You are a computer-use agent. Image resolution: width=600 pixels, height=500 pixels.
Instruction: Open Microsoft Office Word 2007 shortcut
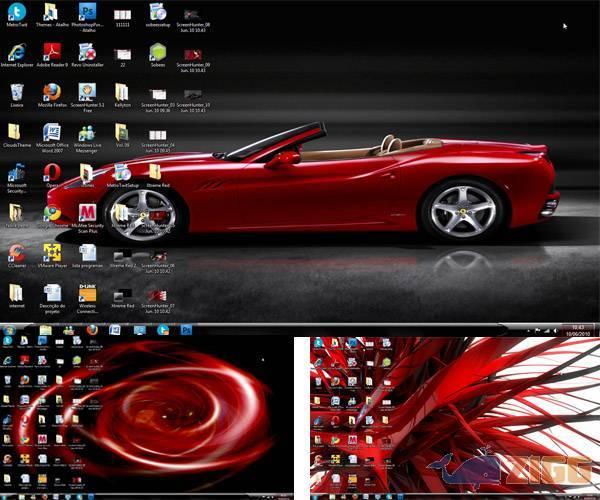(x=52, y=133)
